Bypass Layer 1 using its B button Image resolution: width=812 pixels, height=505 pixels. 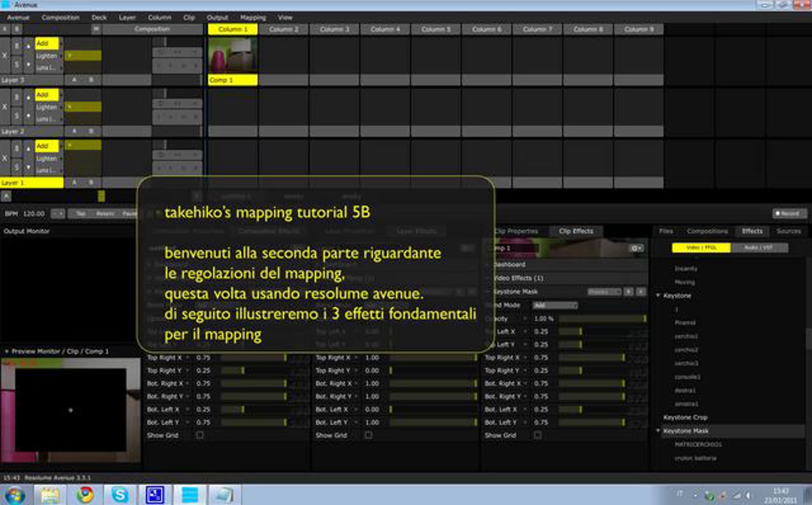pos(17,148)
